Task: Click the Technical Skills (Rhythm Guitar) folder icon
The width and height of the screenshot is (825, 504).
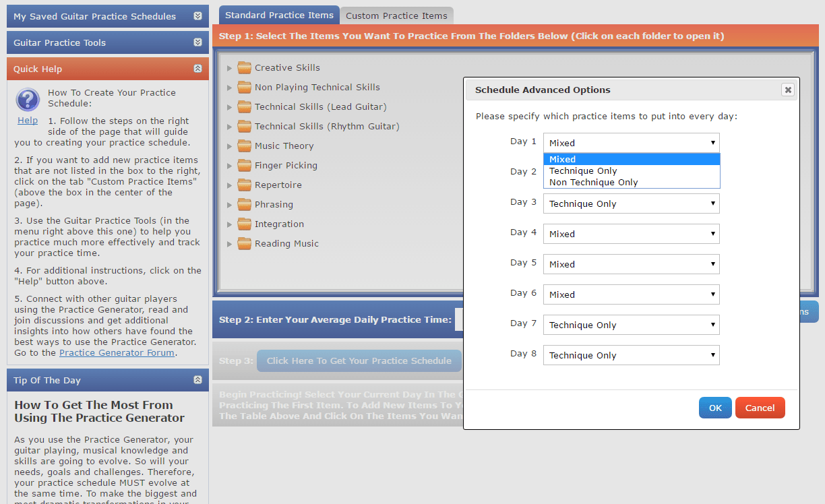Action: (244, 126)
